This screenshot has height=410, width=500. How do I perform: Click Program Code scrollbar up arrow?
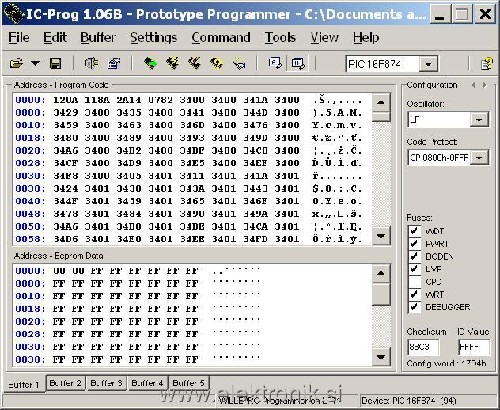click(x=381, y=103)
